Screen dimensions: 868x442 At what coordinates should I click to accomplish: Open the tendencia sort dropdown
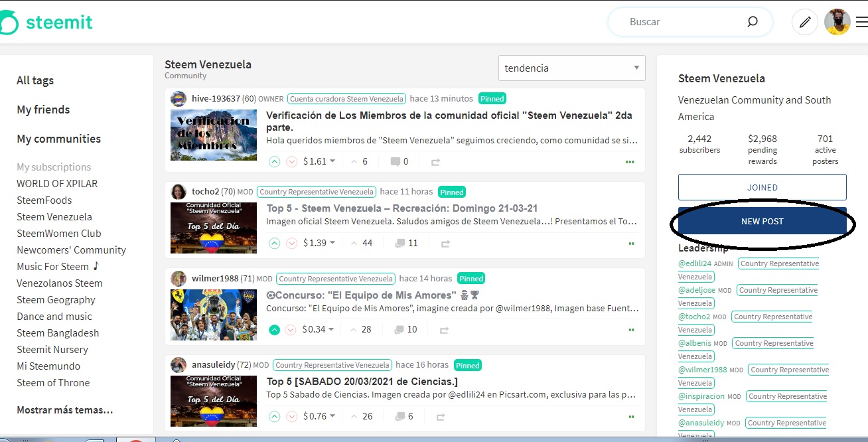click(571, 68)
